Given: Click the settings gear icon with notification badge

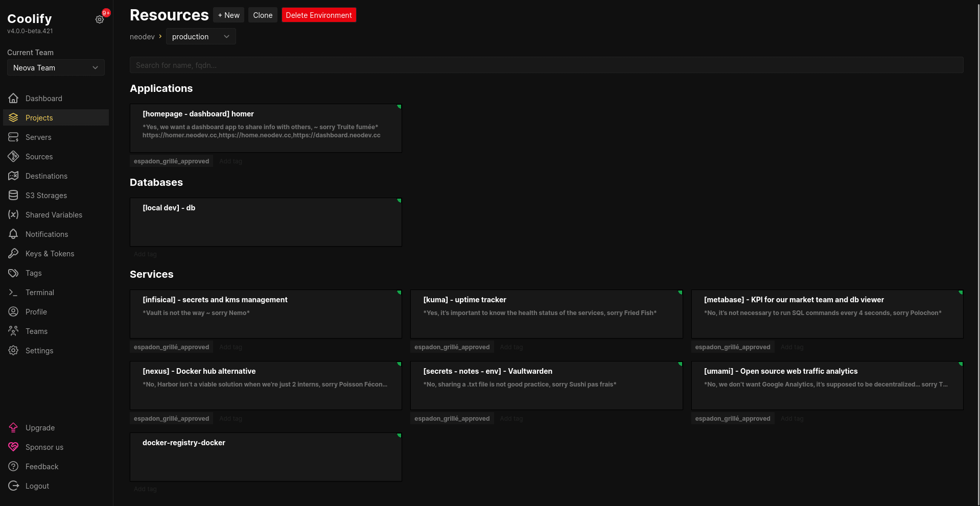Looking at the screenshot, I should [100, 19].
